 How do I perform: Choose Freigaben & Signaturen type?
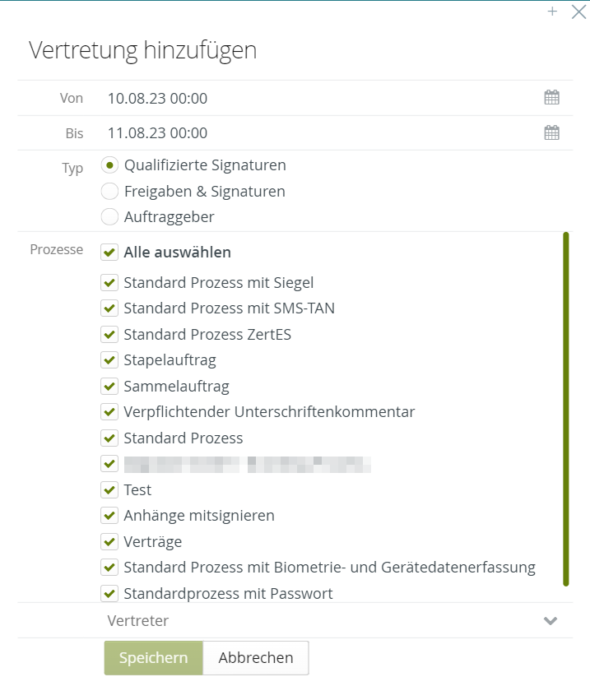pos(109,192)
